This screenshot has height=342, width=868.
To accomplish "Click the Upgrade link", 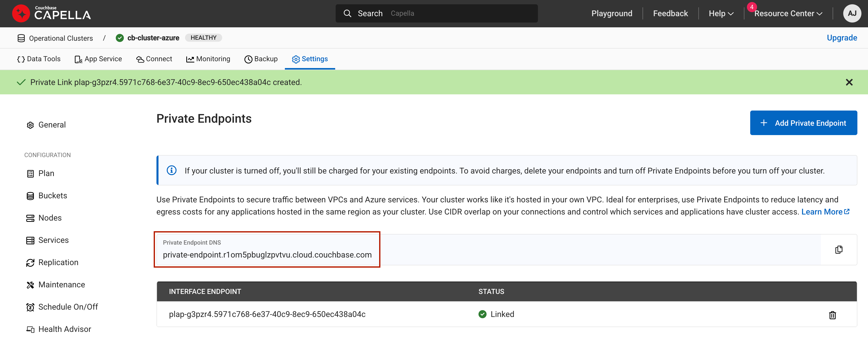I will click(x=841, y=38).
